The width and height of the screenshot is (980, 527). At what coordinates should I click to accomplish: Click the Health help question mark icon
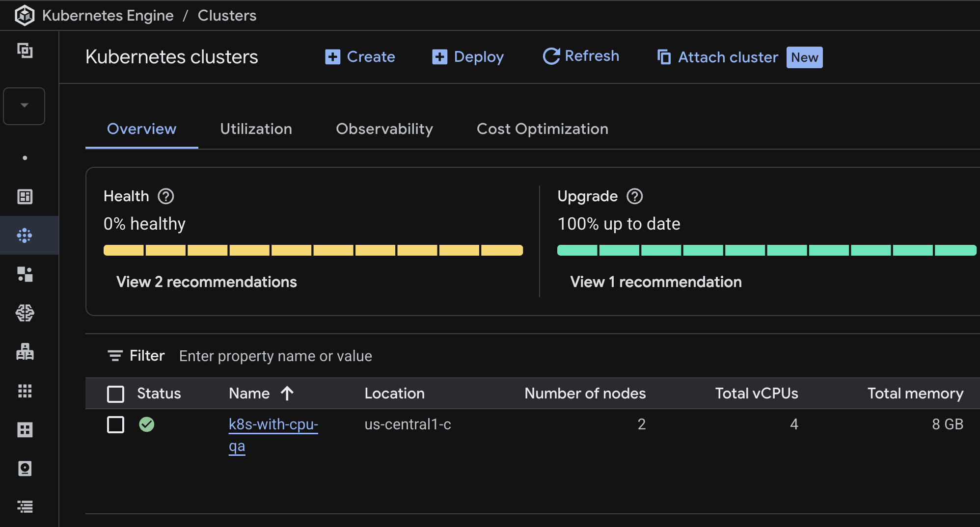[166, 196]
